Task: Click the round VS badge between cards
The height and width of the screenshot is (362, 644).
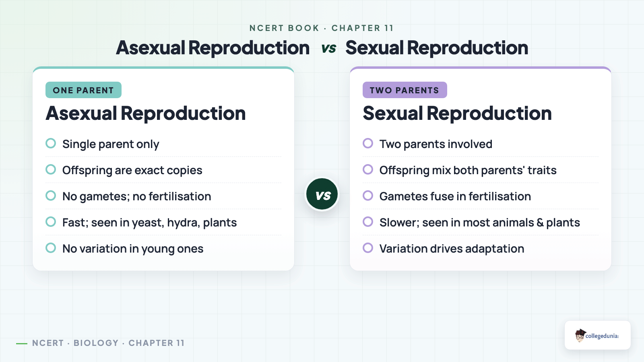Action: pos(322,194)
